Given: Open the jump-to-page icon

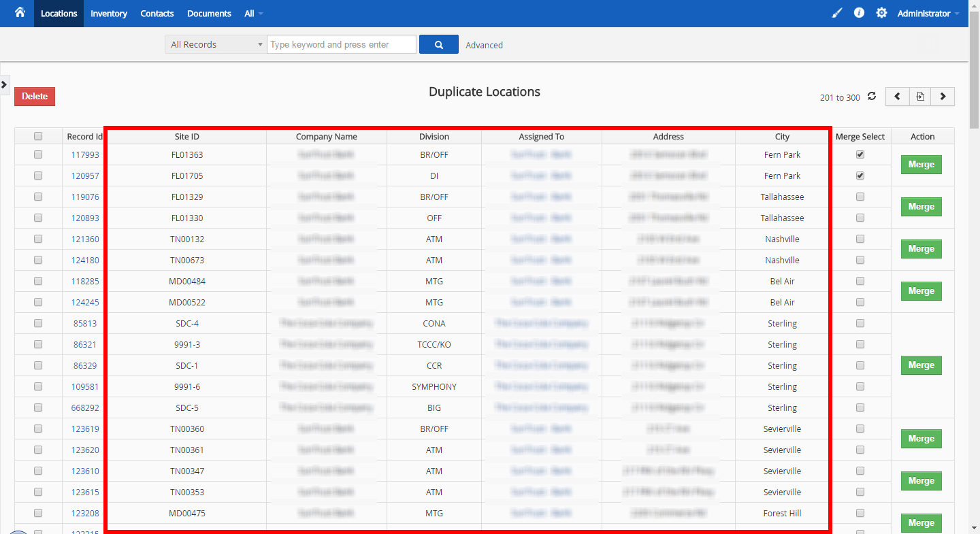Looking at the screenshot, I should (x=919, y=96).
